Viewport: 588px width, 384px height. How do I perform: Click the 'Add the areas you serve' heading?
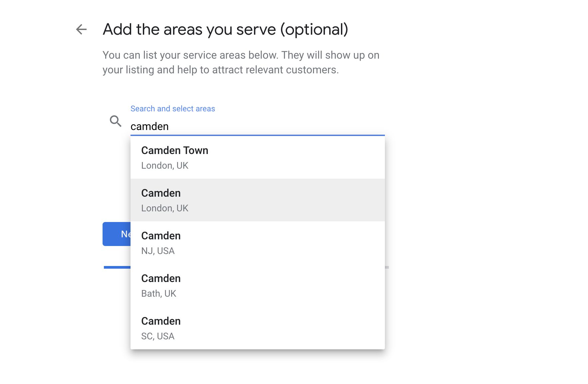[x=225, y=29]
